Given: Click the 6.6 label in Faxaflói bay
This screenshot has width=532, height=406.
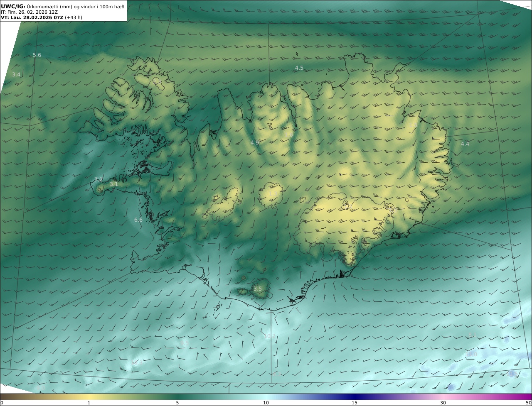Looking at the screenshot, I should coord(138,220).
